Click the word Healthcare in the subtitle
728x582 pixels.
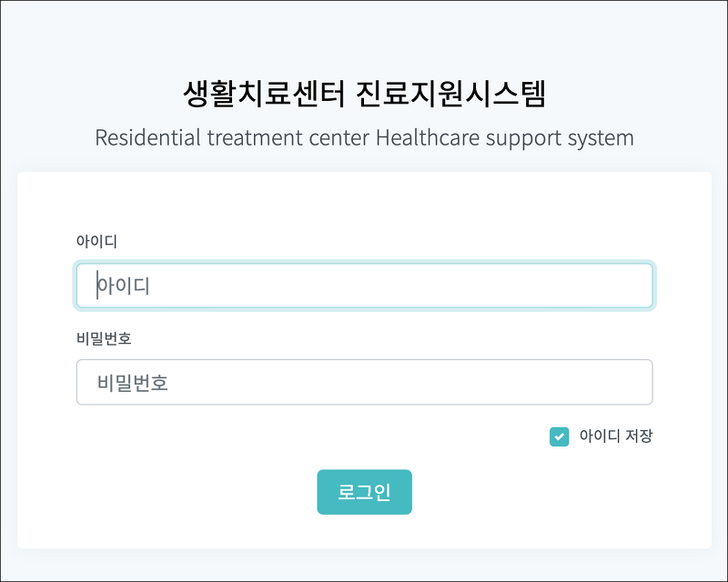coord(428,137)
